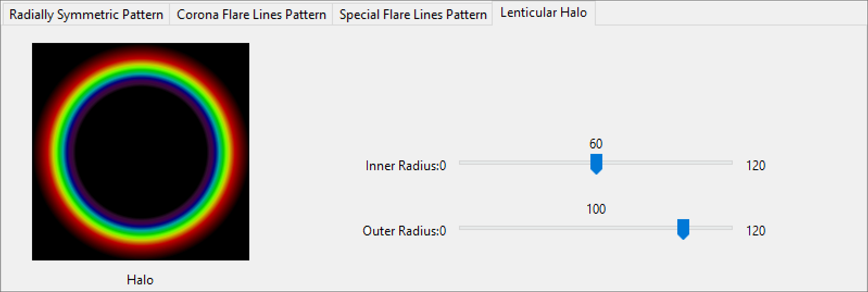Click the Inner Radius value 60
Screen dimensions: 868x292
pyautogui.click(x=596, y=144)
